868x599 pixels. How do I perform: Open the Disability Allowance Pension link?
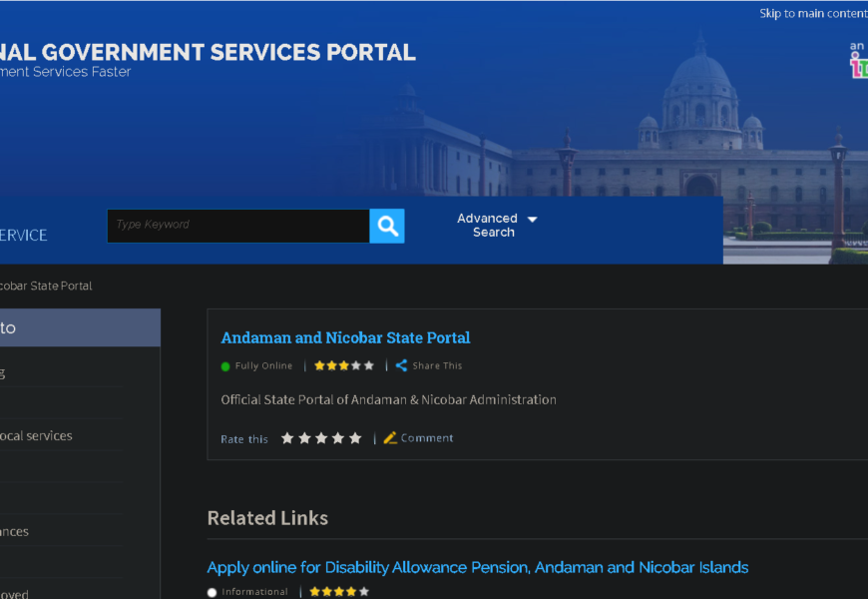(x=478, y=567)
